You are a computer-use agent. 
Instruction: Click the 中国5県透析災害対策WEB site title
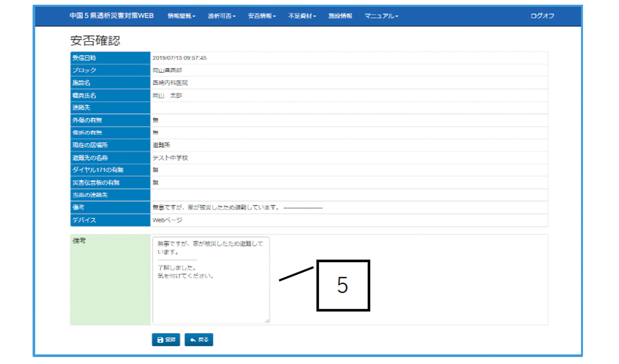point(111,16)
